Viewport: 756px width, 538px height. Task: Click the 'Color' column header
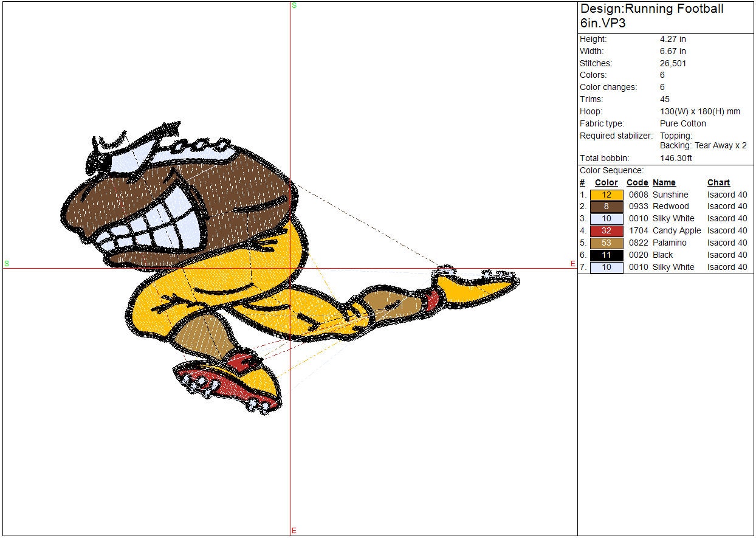pyautogui.click(x=607, y=183)
